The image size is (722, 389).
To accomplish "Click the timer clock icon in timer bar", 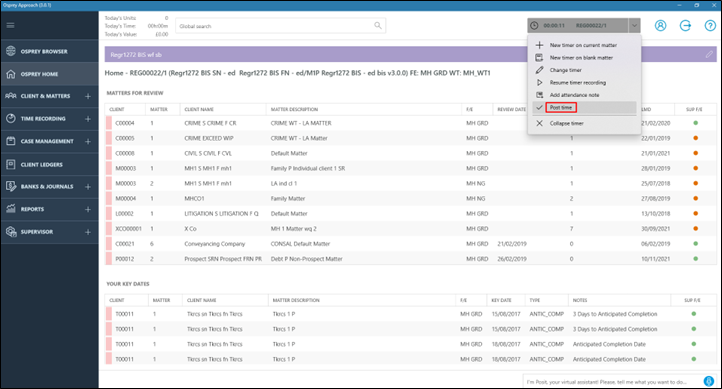I will point(534,25).
